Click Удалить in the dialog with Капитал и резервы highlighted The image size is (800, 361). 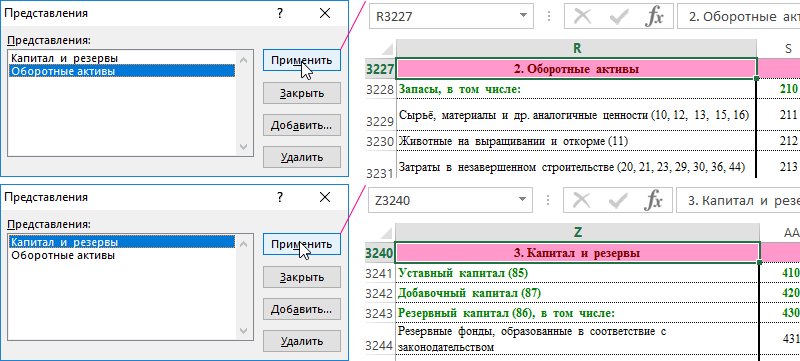(302, 341)
